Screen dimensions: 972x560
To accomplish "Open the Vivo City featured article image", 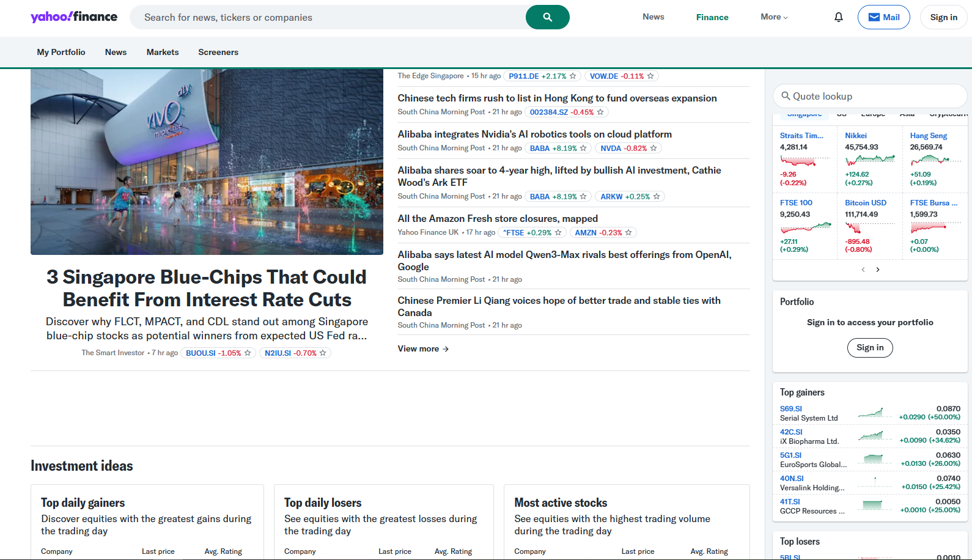I will (207, 162).
